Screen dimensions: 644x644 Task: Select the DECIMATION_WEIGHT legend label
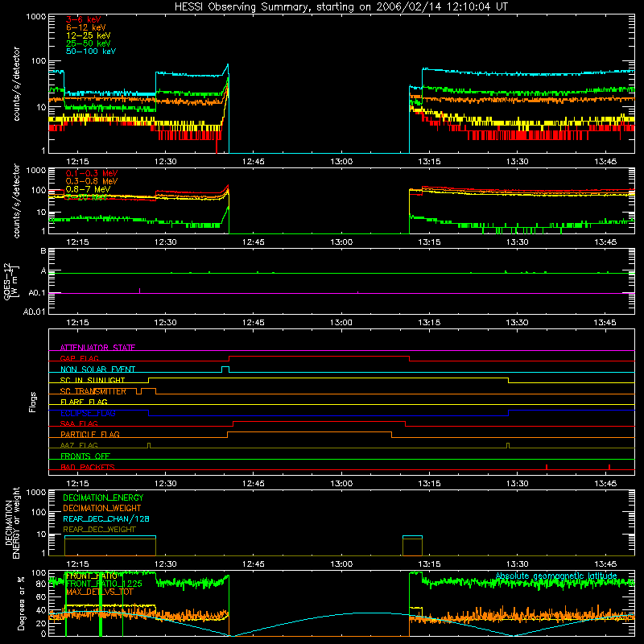pyautogui.click(x=102, y=508)
